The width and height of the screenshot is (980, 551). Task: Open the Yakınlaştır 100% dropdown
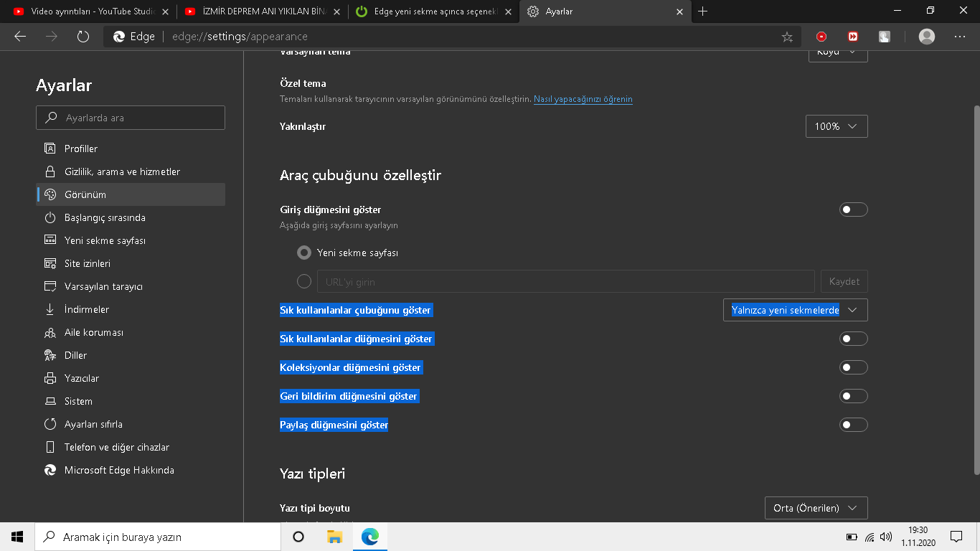point(837,126)
